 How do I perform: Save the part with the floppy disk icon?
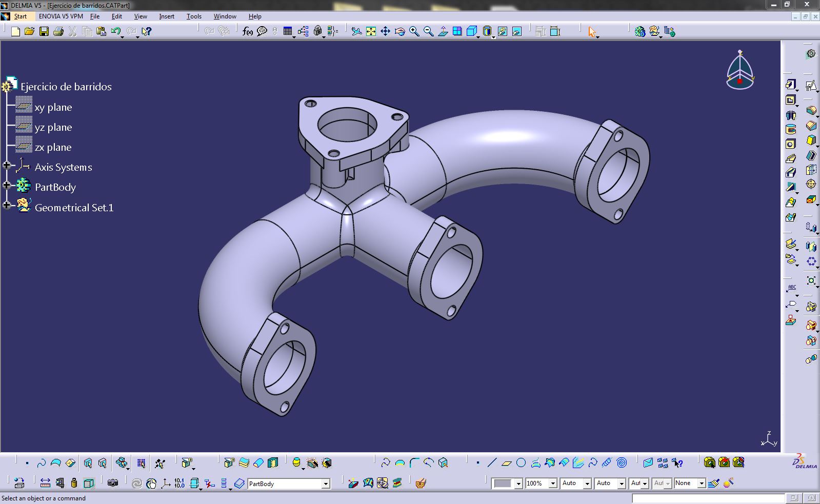44,31
